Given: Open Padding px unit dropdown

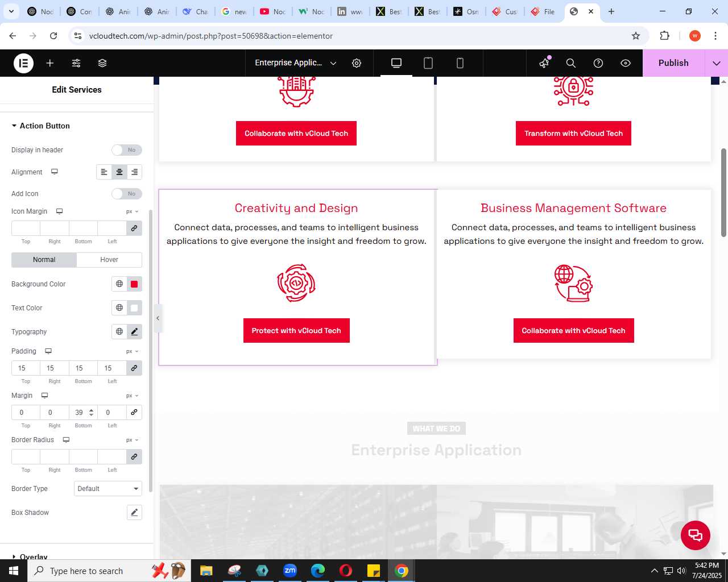Looking at the screenshot, I should tap(133, 351).
